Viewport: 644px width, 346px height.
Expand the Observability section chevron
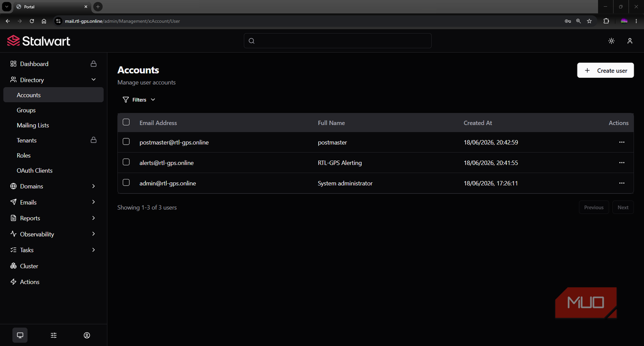pyautogui.click(x=94, y=234)
